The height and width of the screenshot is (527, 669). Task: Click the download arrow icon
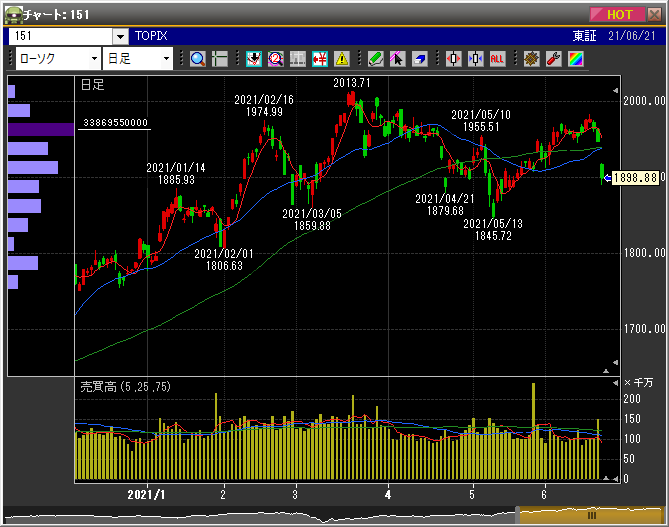(253, 58)
